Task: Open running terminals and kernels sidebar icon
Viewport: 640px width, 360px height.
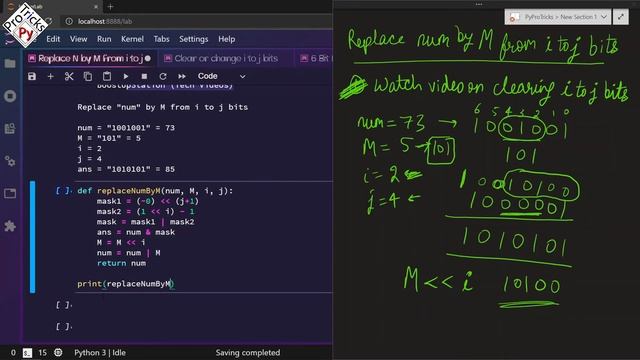Action: pos(10,96)
